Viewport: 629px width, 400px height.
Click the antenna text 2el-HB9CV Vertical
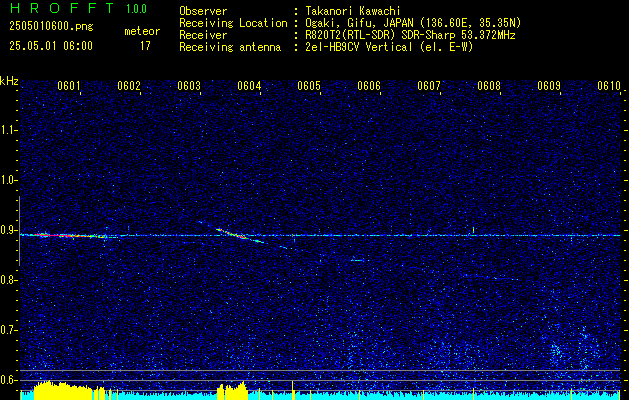click(x=359, y=47)
